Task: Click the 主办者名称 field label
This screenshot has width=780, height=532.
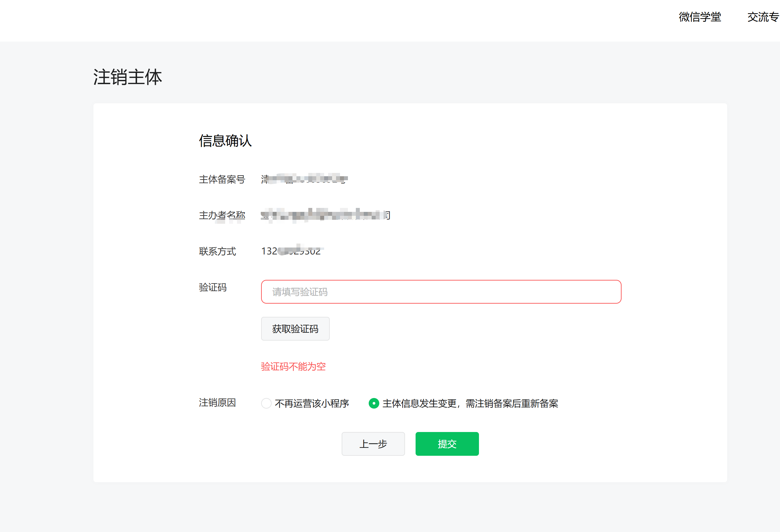Action: pyautogui.click(x=222, y=215)
